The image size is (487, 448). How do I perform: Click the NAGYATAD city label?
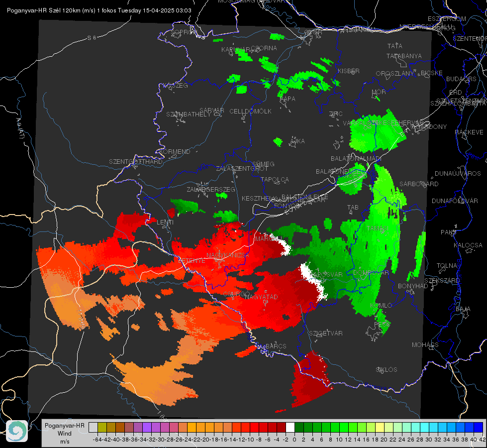[261, 297]
